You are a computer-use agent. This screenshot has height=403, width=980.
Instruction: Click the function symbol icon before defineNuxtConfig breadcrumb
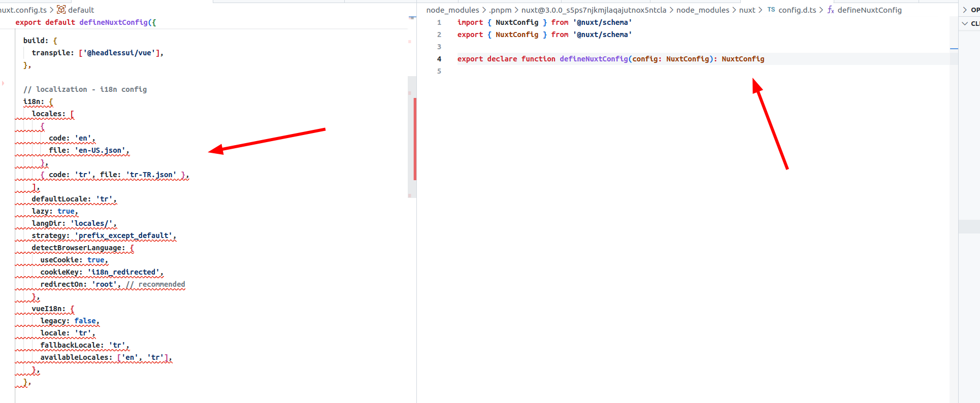831,10
